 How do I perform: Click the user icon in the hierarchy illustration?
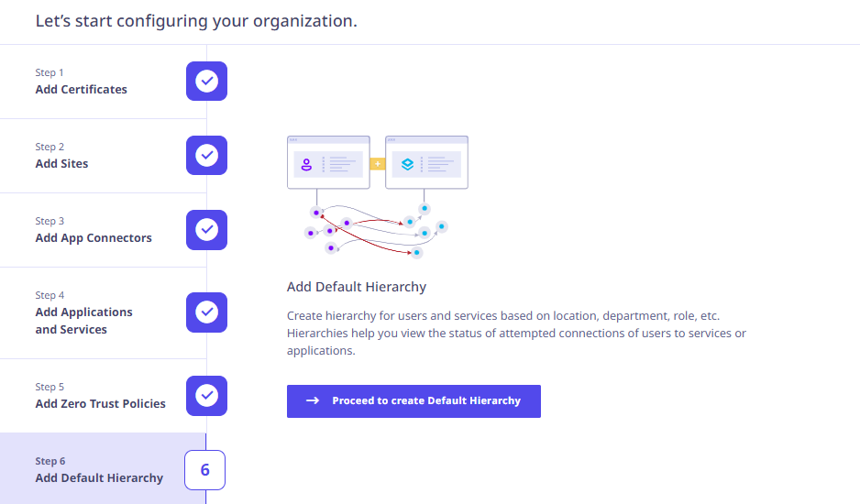coord(306,164)
